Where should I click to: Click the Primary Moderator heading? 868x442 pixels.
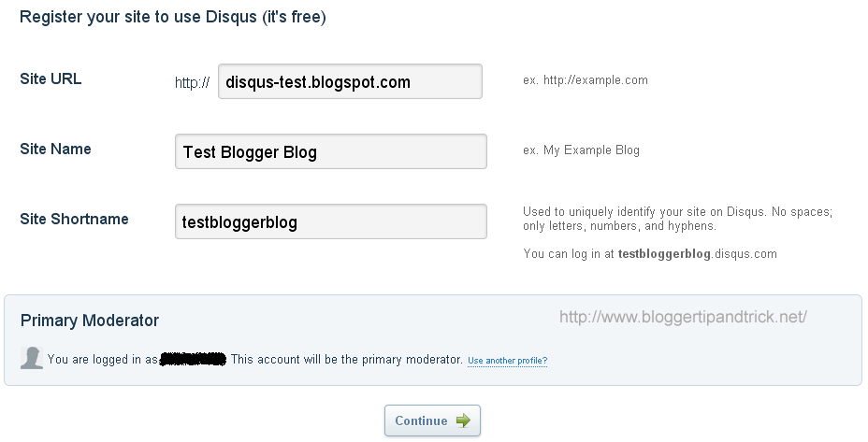[90, 321]
